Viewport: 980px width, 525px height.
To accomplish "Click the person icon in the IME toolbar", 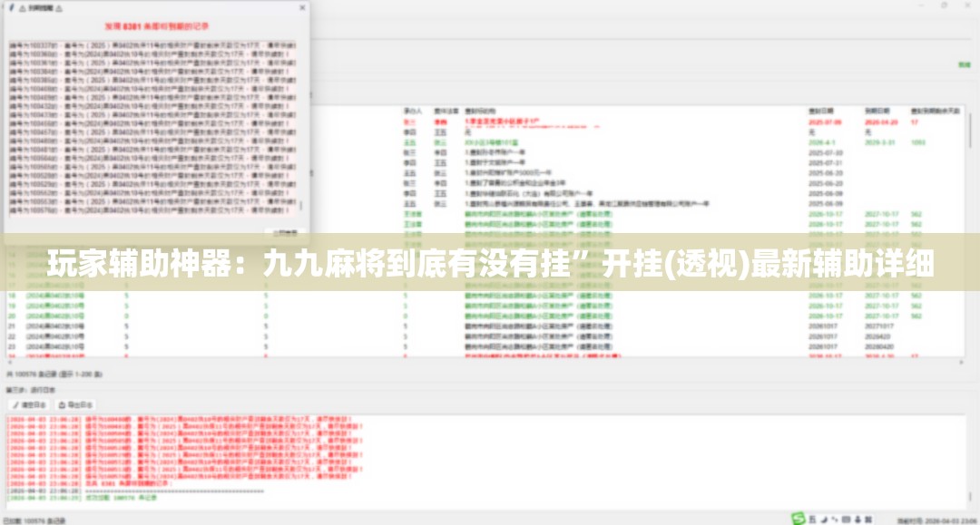I will 857,520.
